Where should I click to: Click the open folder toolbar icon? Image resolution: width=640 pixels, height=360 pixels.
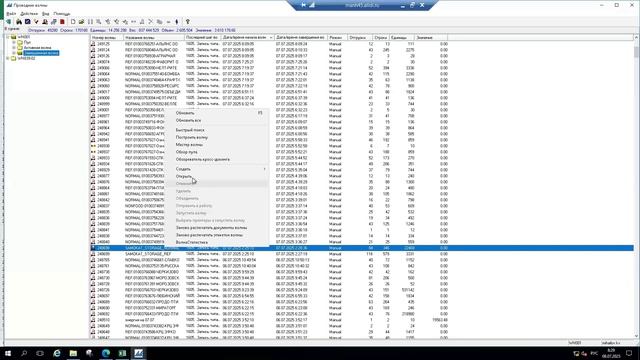click(82, 22)
